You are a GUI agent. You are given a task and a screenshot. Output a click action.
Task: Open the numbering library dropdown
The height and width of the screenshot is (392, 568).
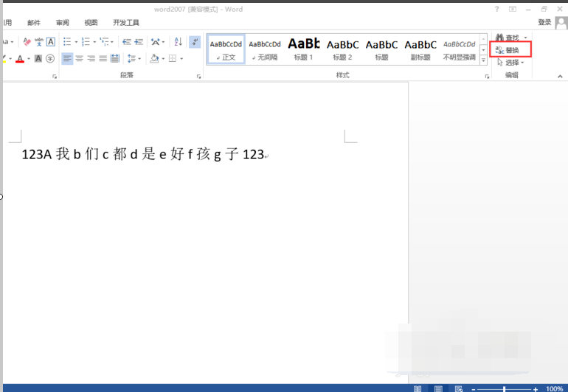coord(94,42)
